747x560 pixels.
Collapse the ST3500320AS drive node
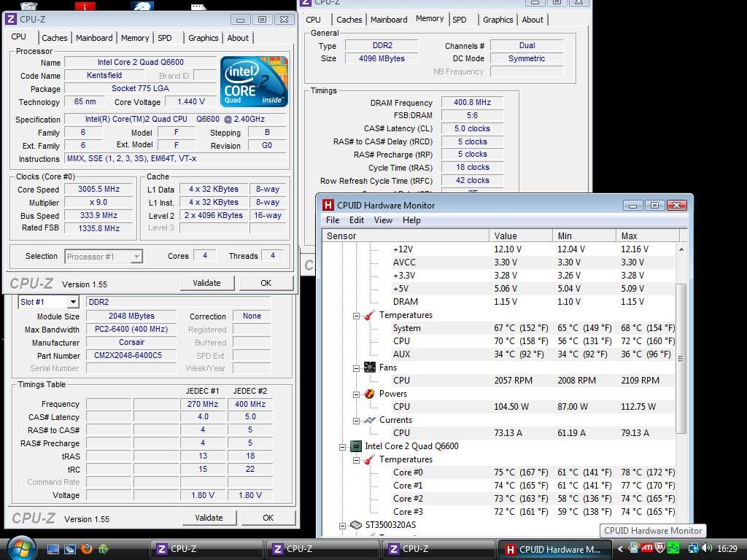342,526
